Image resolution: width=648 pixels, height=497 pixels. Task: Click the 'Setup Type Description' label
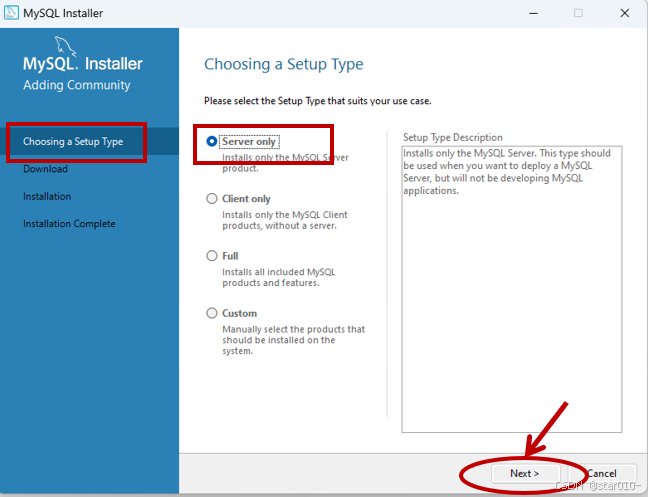point(453,138)
